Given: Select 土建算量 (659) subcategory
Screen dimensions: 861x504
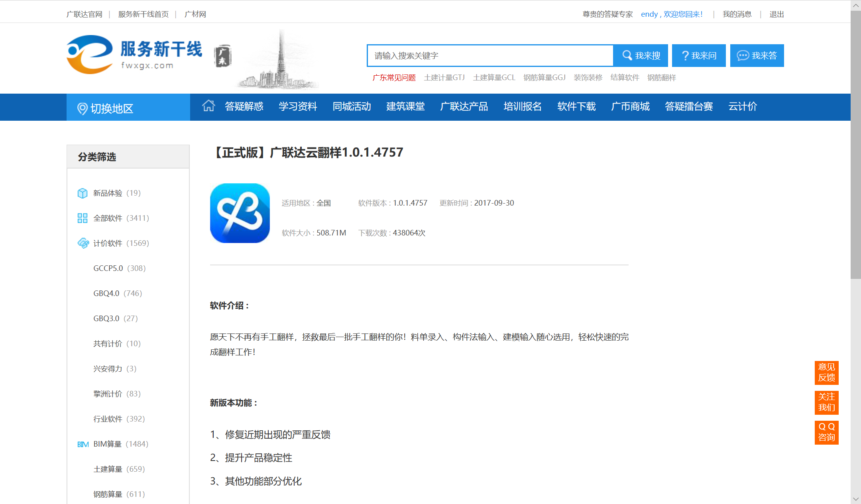Looking at the screenshot, I should click(119, 469).
